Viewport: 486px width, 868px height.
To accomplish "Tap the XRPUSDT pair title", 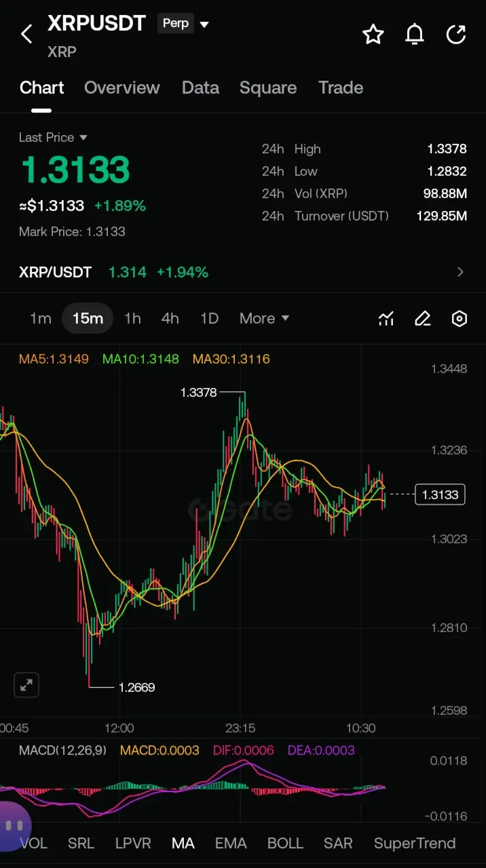I will point(96,24).
